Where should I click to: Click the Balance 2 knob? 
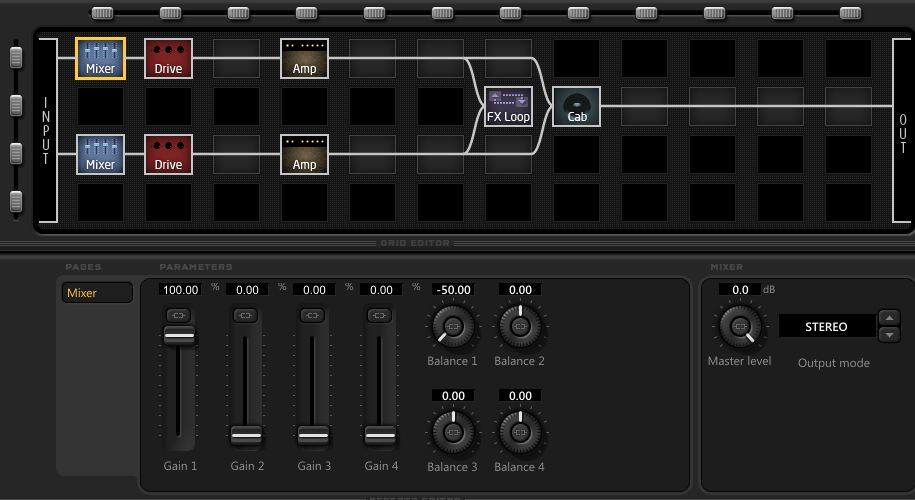pyautogui.click(x=520, y=326)
